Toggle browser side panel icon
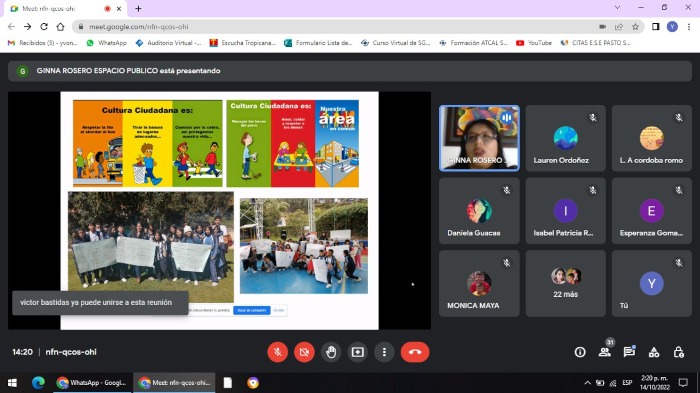The width and height of the screenshot is (700, 393). [x=655, y=27]
